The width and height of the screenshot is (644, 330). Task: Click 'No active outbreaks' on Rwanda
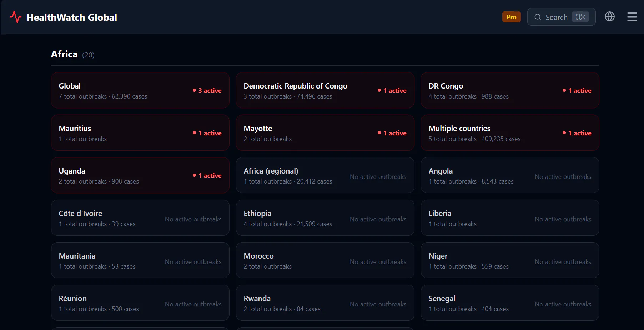(x=378, y=304)
